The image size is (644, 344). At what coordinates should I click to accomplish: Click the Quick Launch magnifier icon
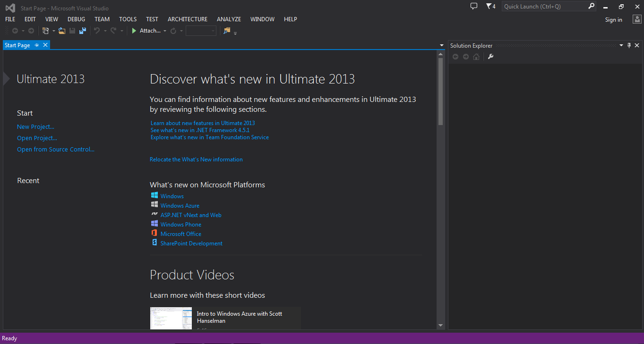pyautogui.click(x=591, y=6)
